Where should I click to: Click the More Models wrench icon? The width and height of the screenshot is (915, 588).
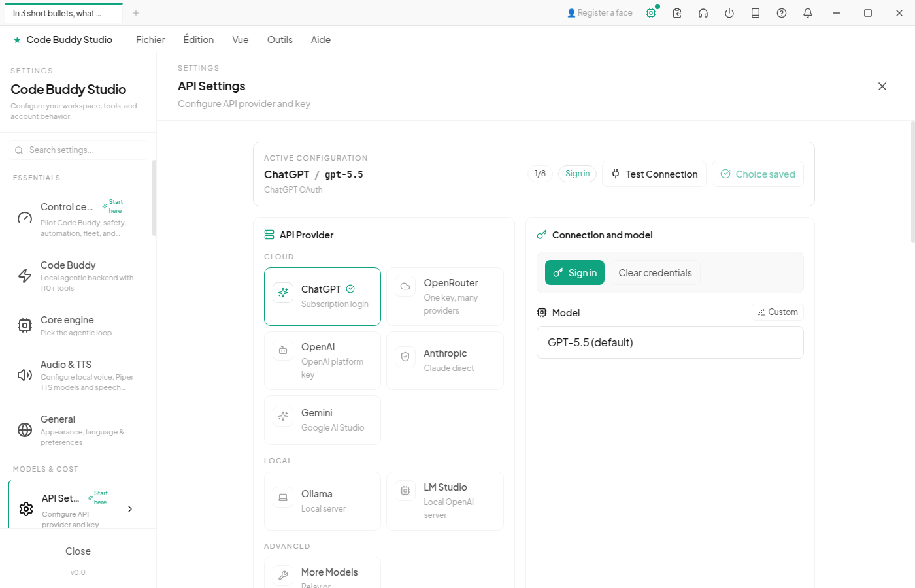[x=283, y=576]
